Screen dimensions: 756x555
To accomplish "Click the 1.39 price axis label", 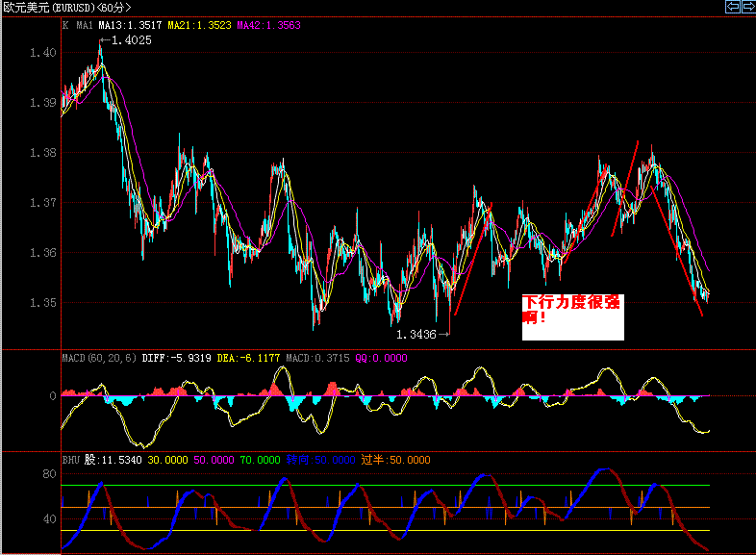I will [x=43, y=103].
